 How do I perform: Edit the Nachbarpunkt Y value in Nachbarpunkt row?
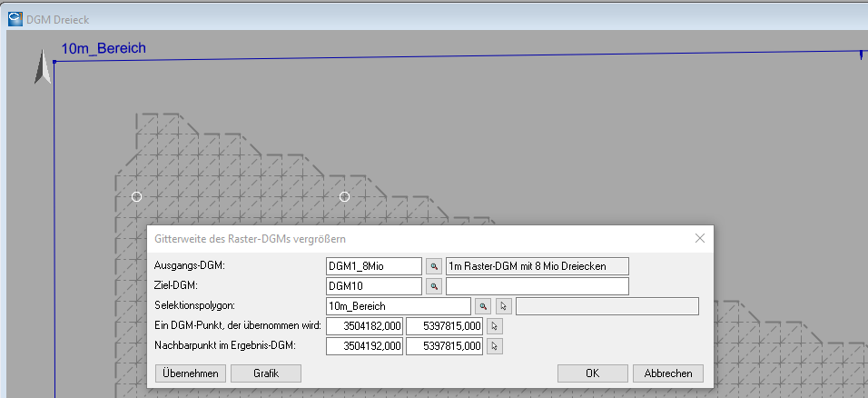[445, 346]
